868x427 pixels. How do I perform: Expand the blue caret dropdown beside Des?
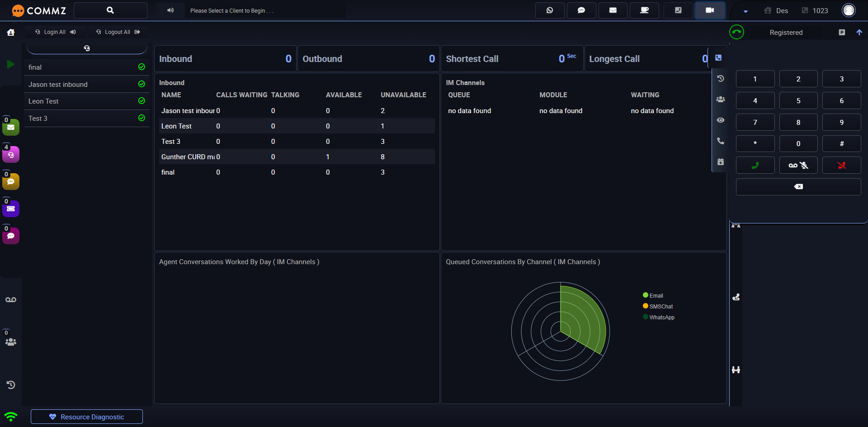745,11
